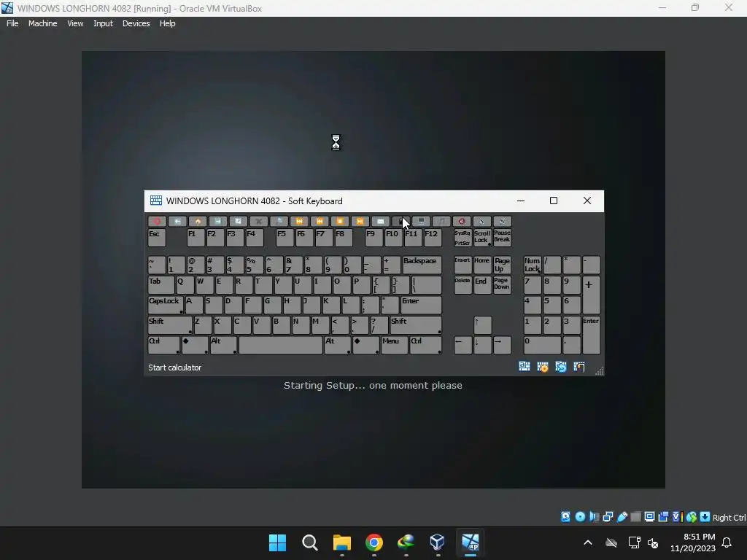Screen dimensions: 747x560
Task: Click the taskbar search icon
Action: tap(309, 542)
